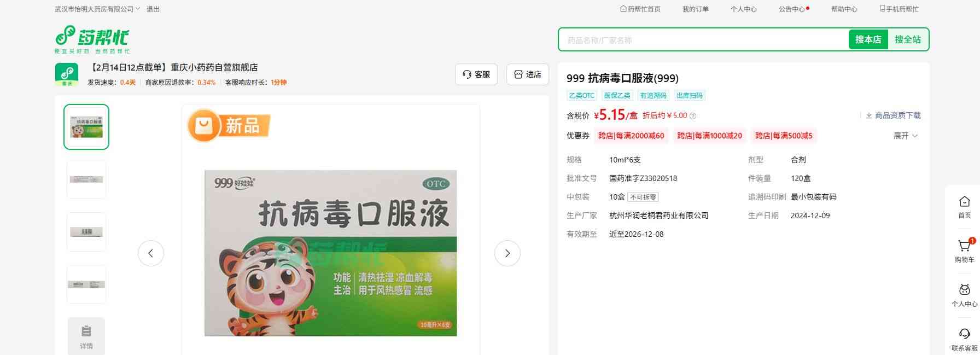The width and height of the screenshot is (980, 355).
Task: Click the 搜全站 search button
Action: click(x=907, y=39)
